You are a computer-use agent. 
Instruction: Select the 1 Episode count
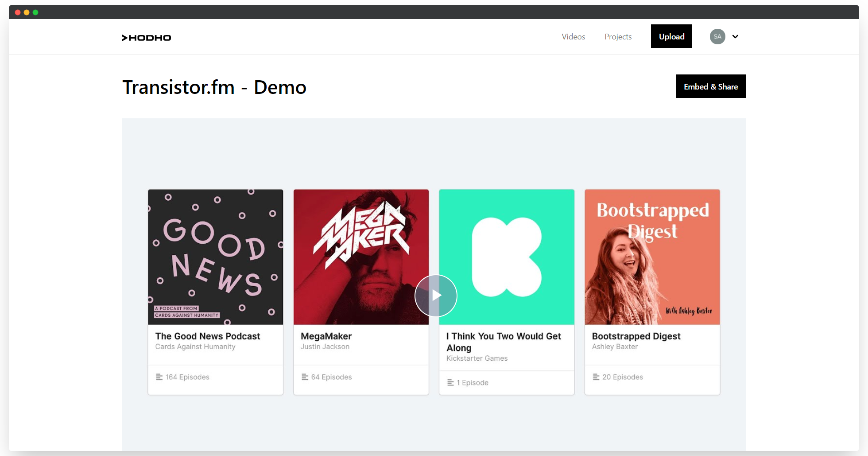point(473,382)
